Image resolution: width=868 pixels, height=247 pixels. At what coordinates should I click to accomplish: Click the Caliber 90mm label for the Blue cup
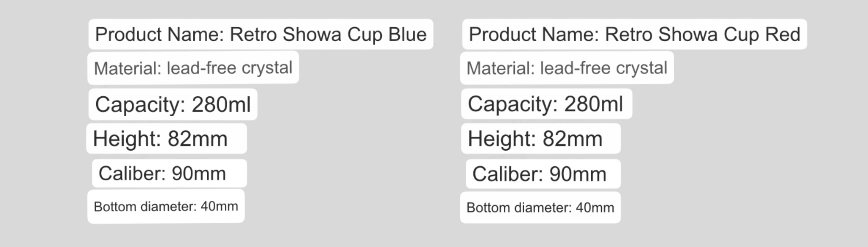(x=170, y=173)
